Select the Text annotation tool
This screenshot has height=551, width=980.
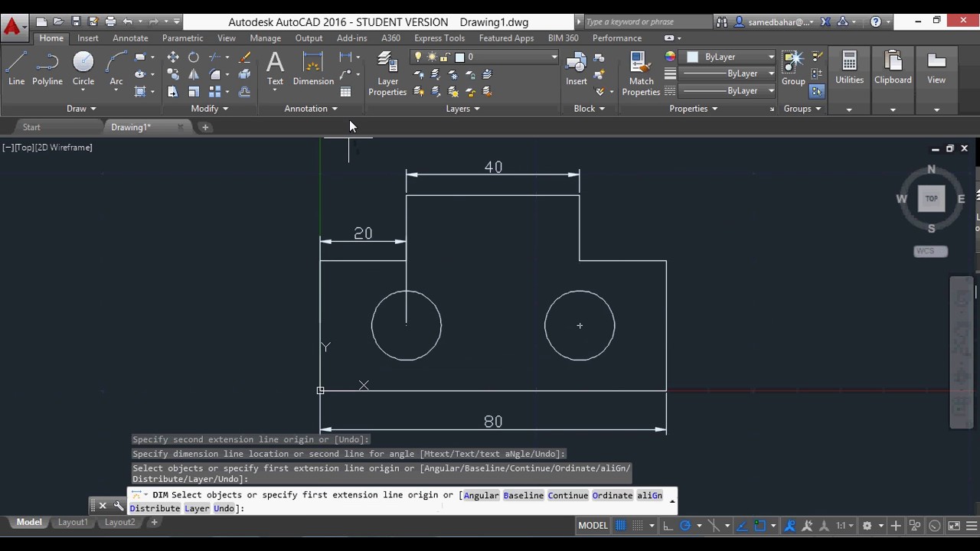click(x=275, y=68)
